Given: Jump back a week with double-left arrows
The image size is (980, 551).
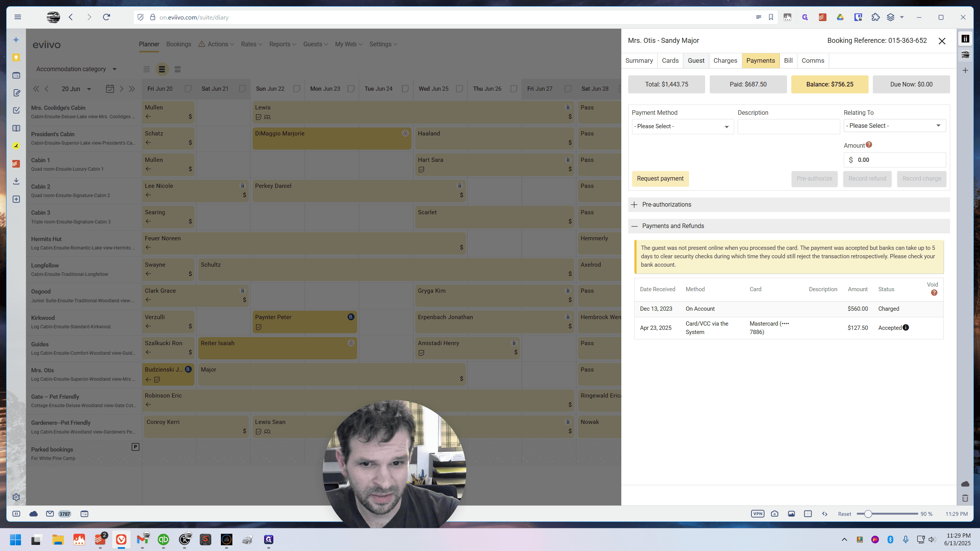Looking at the screenshot, I should pos(36,89).
